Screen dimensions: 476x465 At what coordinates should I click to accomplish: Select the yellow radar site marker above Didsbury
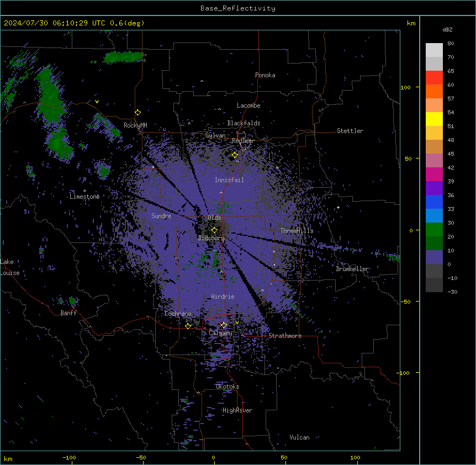coord(215,230)
